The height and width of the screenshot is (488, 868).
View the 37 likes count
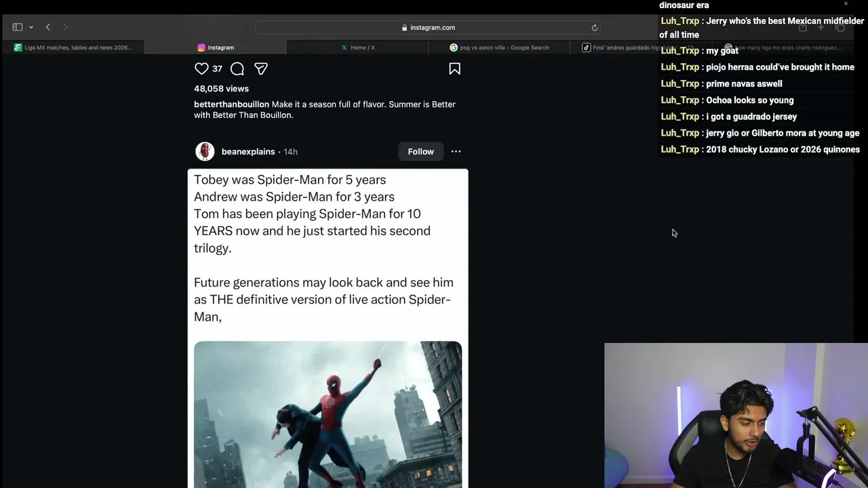tap(217, 68)
